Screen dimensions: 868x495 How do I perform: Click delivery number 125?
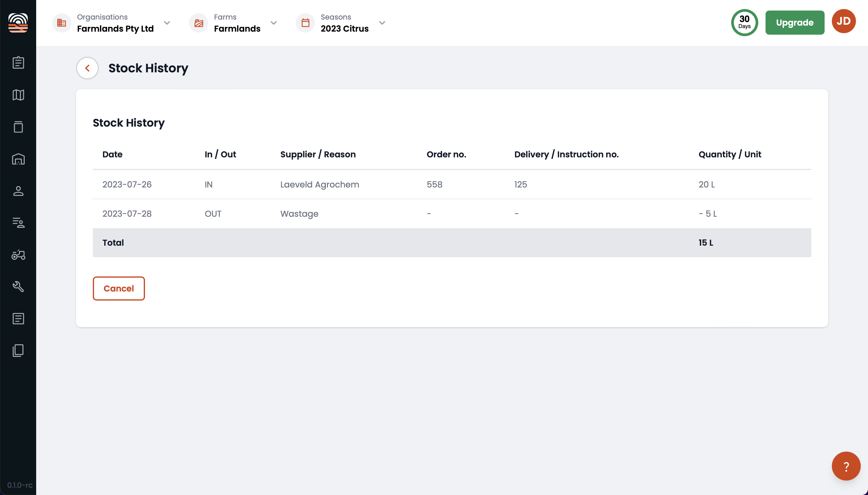click(520, 184)
